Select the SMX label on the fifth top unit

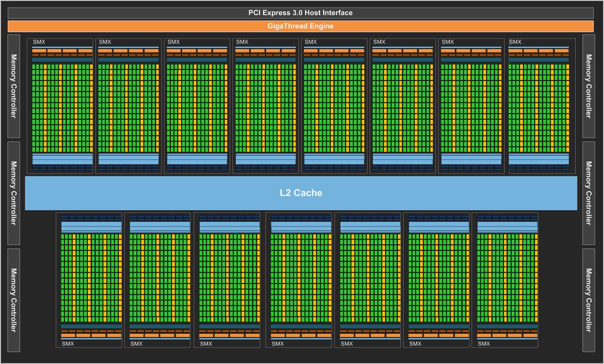click(310, 42)
